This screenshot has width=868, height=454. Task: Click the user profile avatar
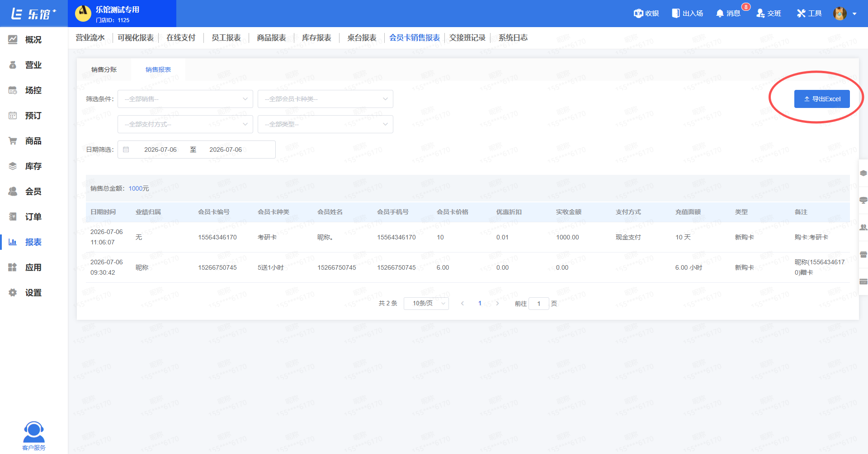click(840, 14)
